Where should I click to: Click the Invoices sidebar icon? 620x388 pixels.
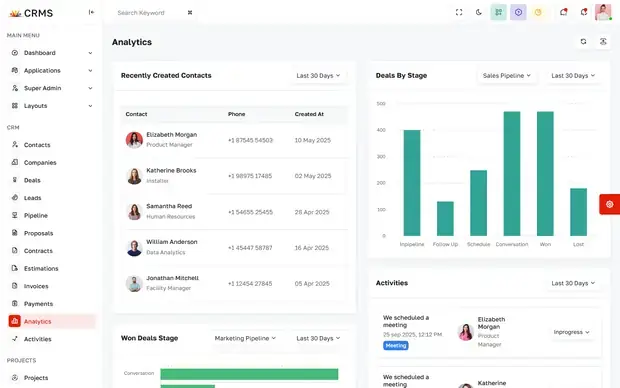pyautogui.click(x=15, y=286)
